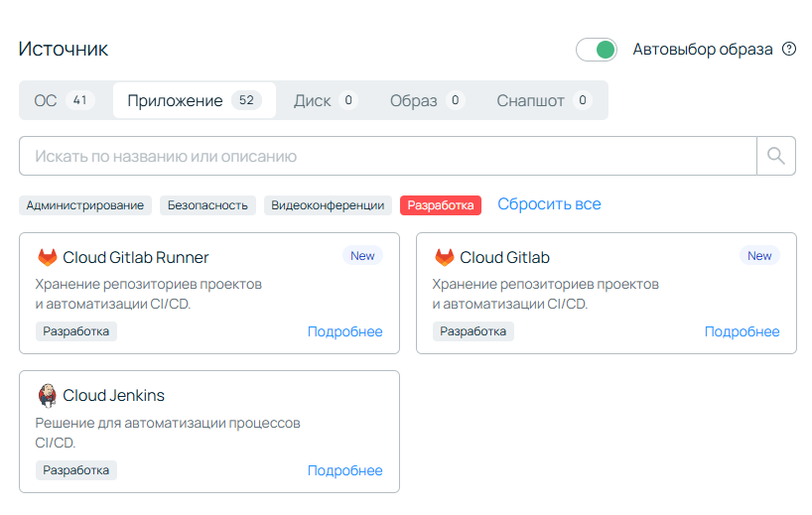Open help for Автовыбор образа

(x=789, y=50)
